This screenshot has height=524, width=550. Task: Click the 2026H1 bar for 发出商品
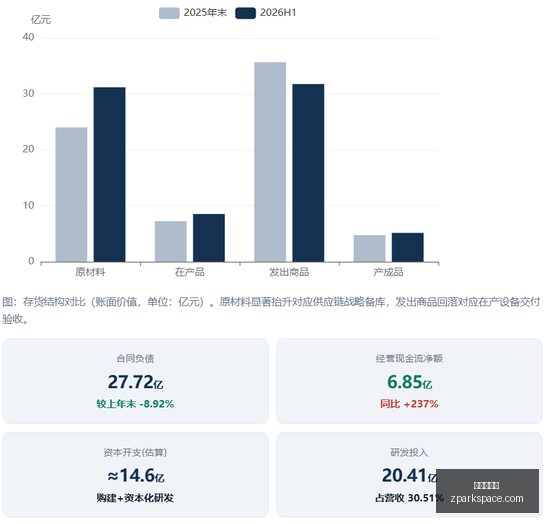308,173
